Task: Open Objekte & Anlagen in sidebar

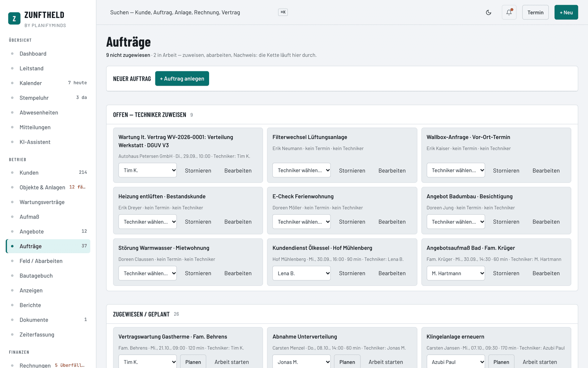Action: pyautogui.click(x=48, y=187)
